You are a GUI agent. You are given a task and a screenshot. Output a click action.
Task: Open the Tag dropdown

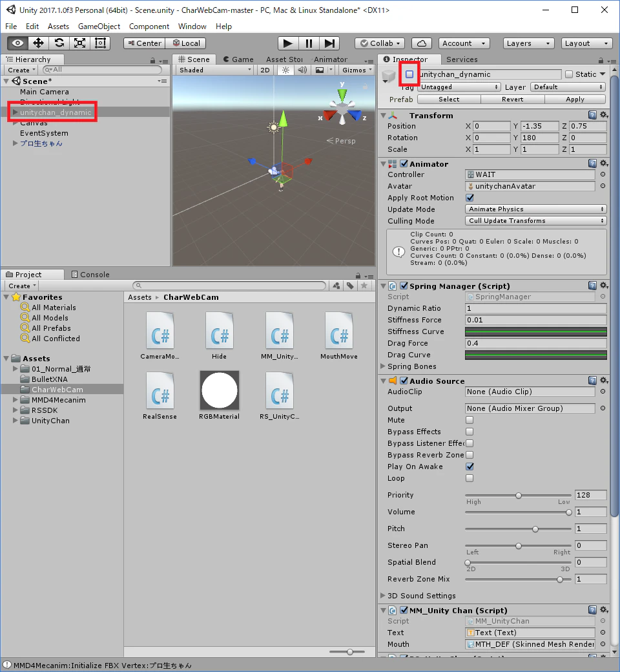459,87
